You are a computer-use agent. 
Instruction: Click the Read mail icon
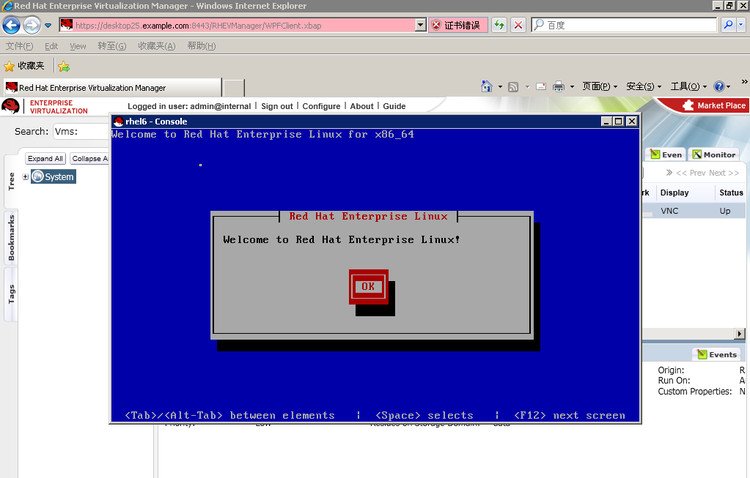(x=541, y=87)
